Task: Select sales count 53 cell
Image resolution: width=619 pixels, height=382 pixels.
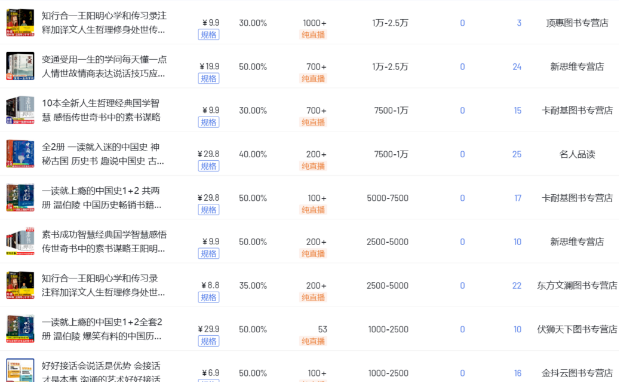Action: pyautogui.click(x=323, y=330)
